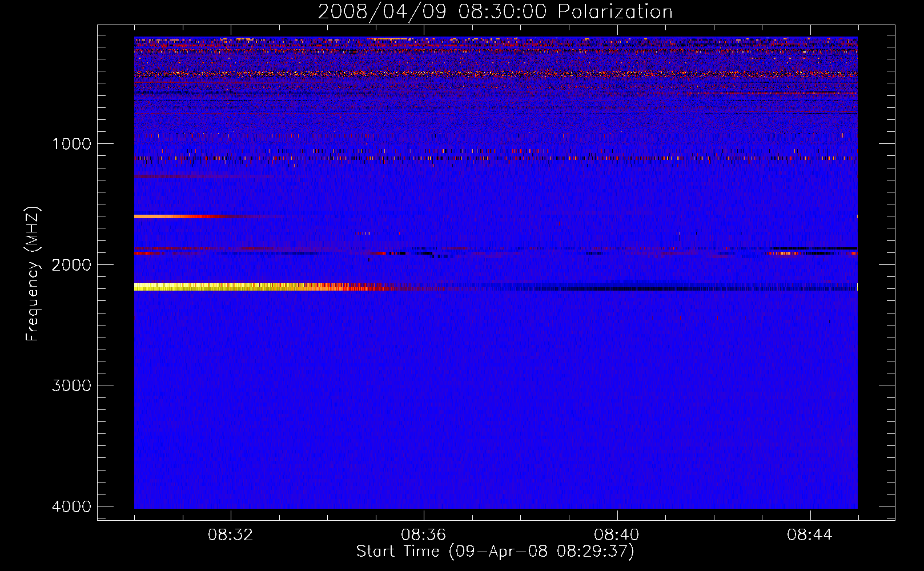Image resolution: width=924 pixels, height=571 pixels.
Task: Click the '08:32' time axis label
Action: pos(231,535)
